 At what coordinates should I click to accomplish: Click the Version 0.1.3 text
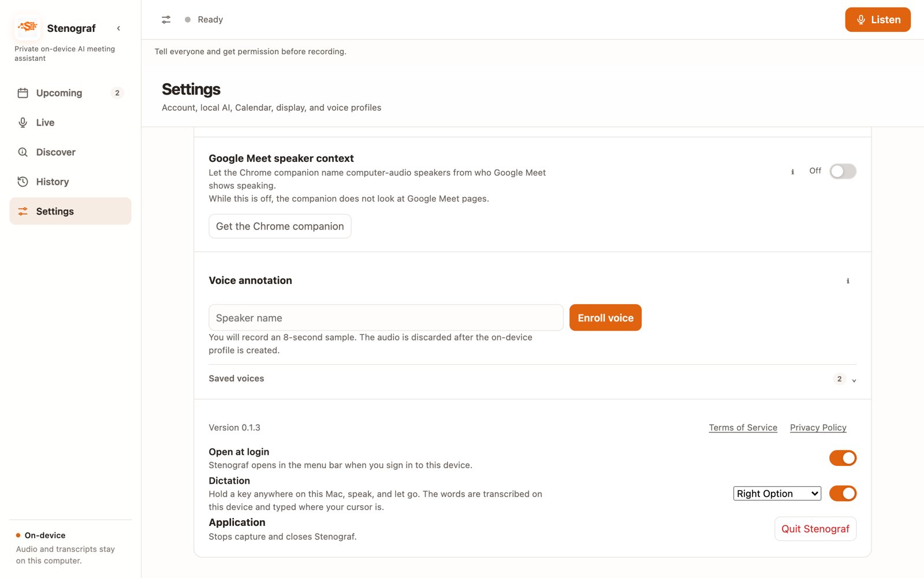[234, 428]
